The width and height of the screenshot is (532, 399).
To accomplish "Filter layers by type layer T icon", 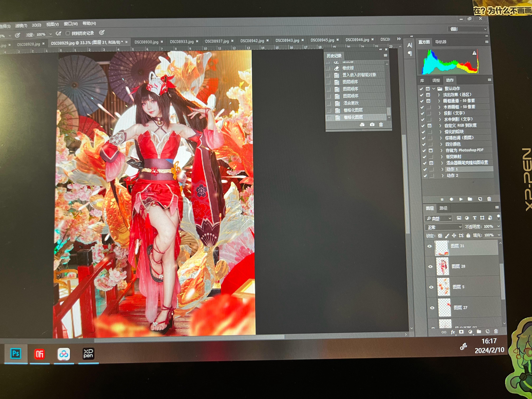I will 474,218.
